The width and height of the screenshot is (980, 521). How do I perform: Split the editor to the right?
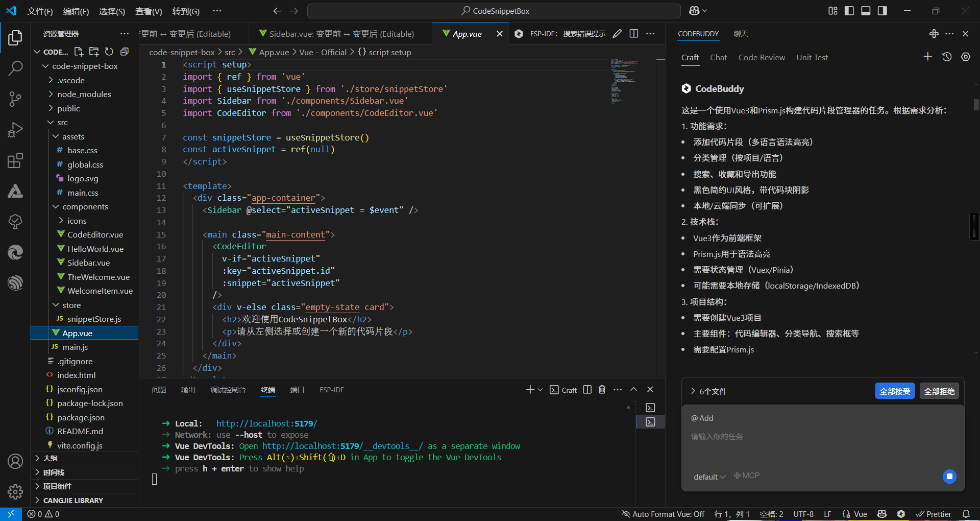click(x=634, y=34)
